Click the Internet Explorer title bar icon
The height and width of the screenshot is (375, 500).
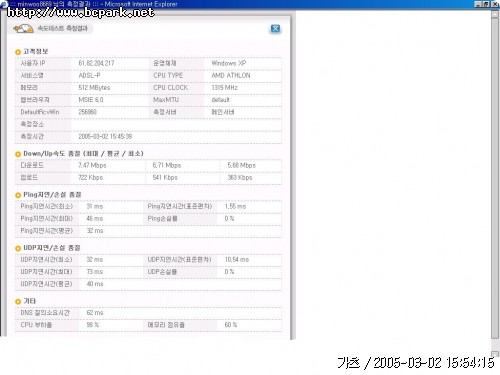point(3,4)
